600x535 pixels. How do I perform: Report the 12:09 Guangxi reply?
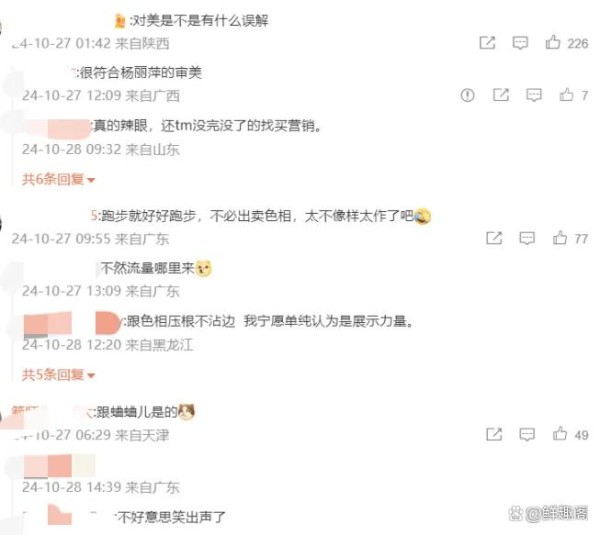468,95
